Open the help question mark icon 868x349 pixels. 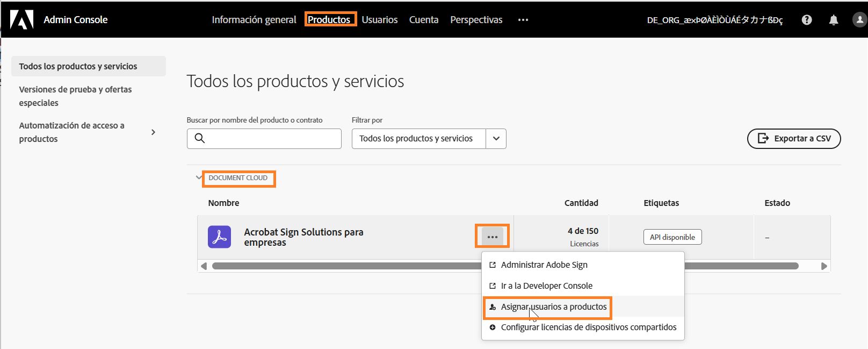click(807, 20)
